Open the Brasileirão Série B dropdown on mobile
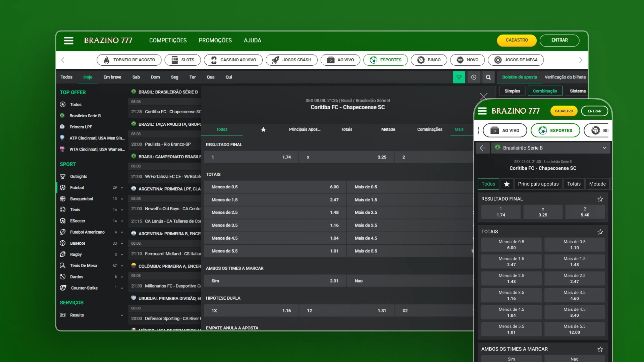This screenshot has width=644, height=362. 604,148
